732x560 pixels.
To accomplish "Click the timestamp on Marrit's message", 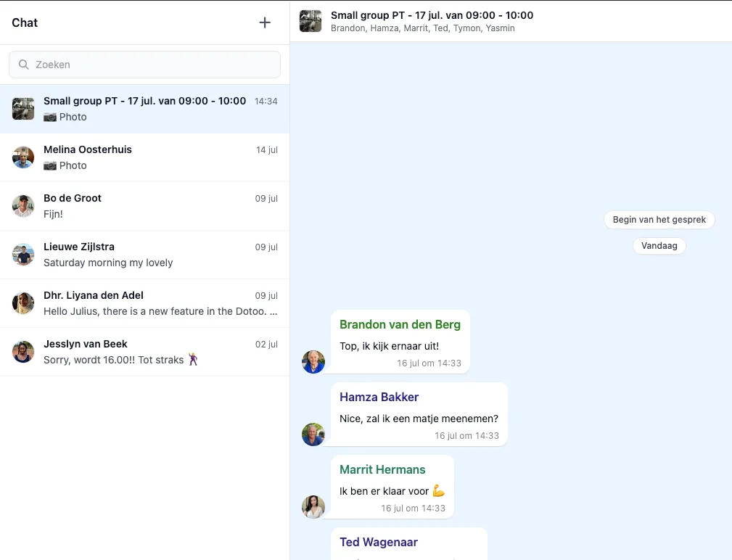I will (413, 508).
